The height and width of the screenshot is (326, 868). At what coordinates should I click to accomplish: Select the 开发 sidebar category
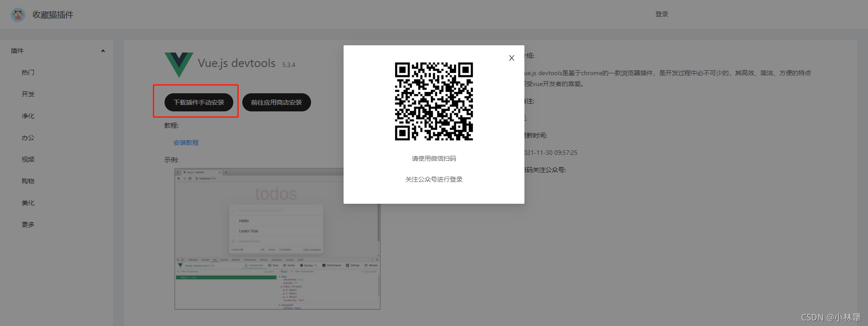pyautogui.click(x=28, y=94)
